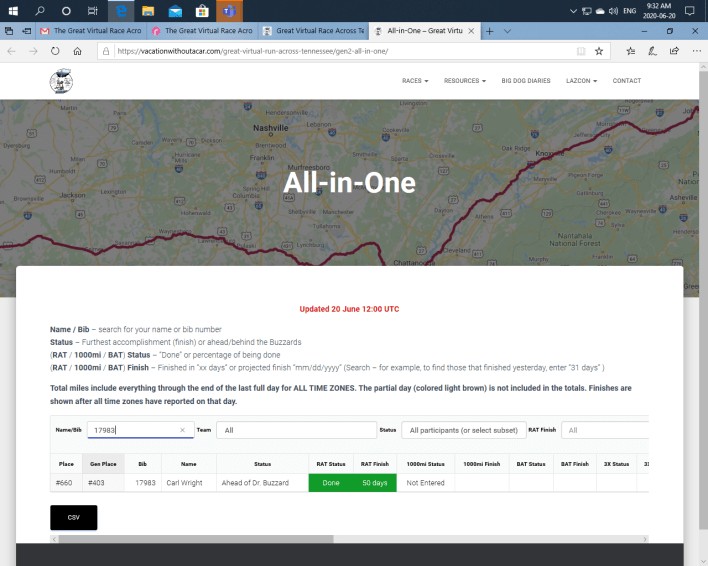
Task: Open the Microsoft Store taskbar icon
Action: 202,11
